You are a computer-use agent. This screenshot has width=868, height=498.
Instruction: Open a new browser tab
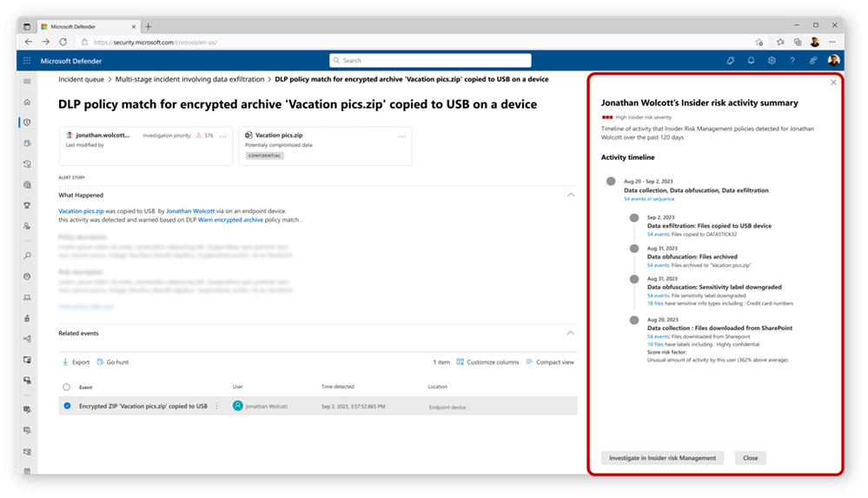pyautogui.click(x=148, y=27)
